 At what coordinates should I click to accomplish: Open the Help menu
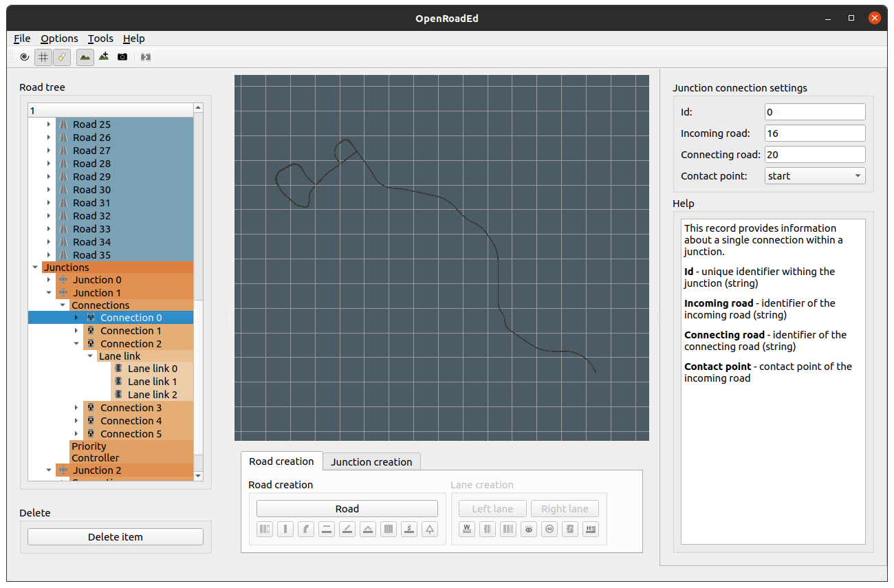pyautogui.click(x=134, y=39)
